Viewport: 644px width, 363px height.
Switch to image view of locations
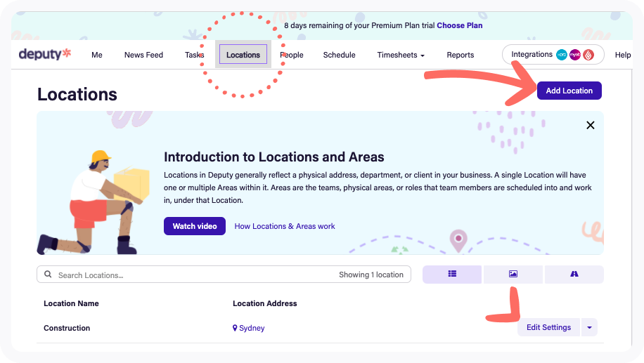coord(513,275)
